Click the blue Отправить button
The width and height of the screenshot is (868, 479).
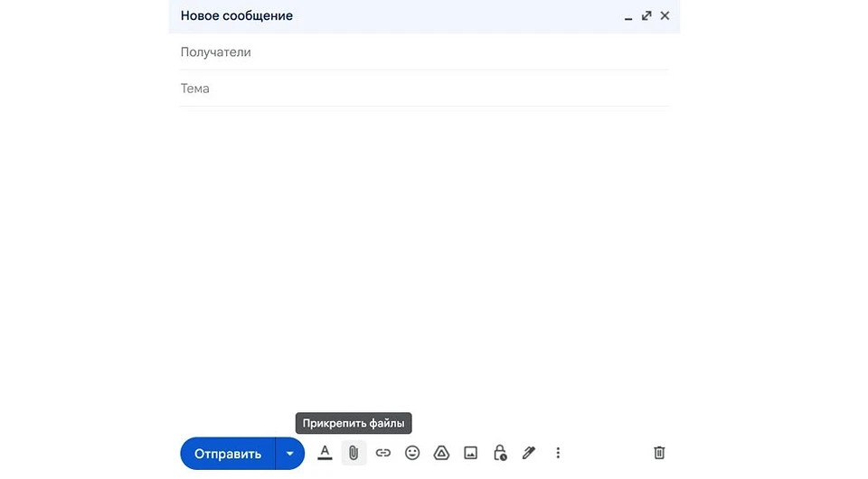click(228, 454)
